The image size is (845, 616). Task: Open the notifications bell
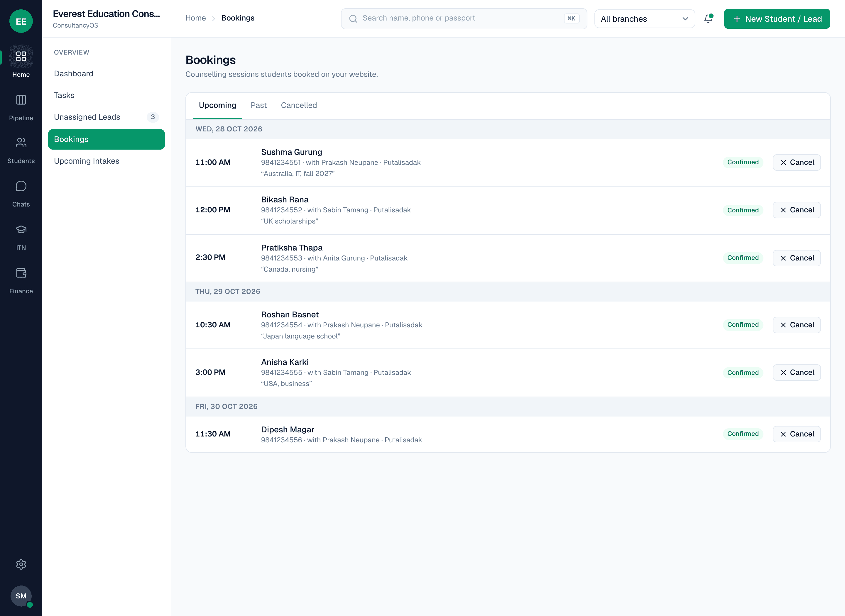(708, 19)
